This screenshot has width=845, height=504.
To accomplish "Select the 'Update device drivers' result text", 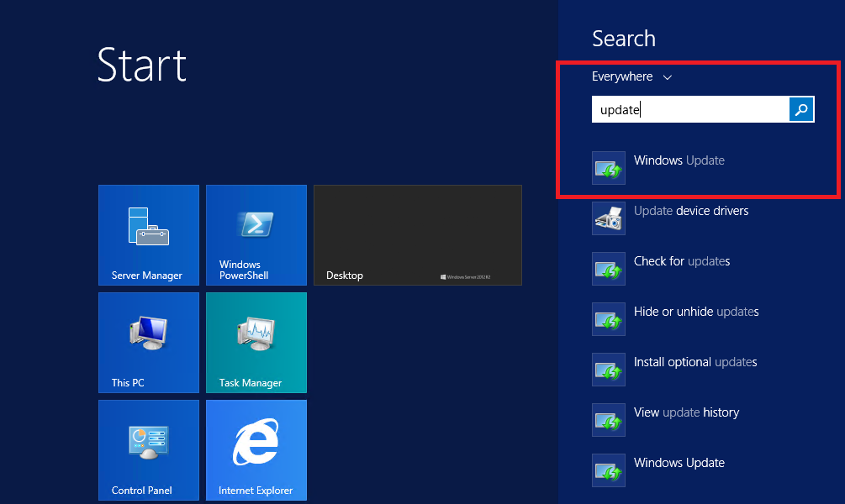I will pos(691,211).
